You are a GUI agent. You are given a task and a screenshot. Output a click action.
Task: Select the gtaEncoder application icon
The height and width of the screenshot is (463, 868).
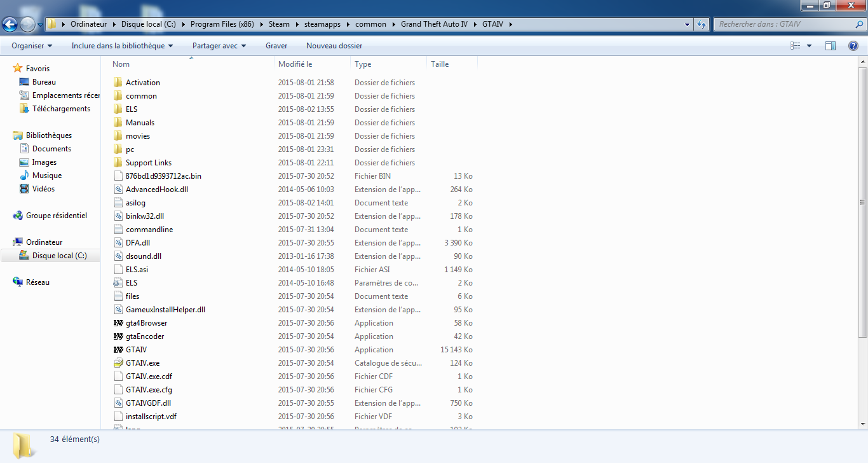point(118,336)
